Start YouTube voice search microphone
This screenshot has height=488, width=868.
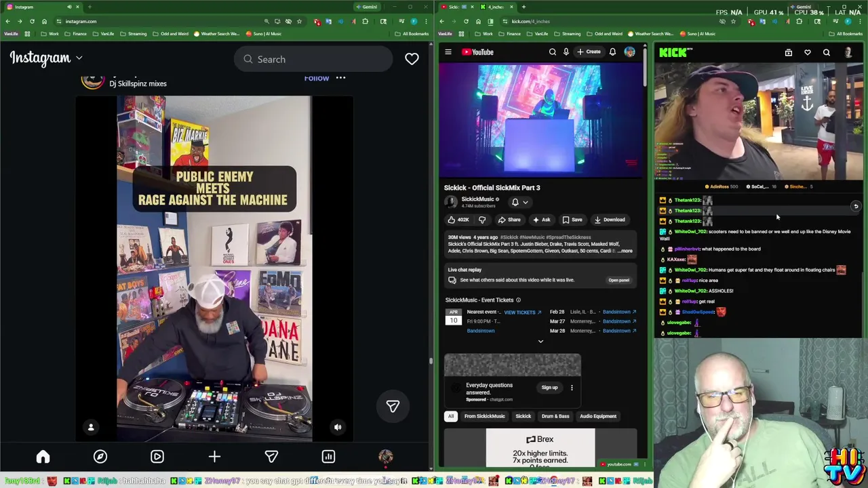coord(566,52)
